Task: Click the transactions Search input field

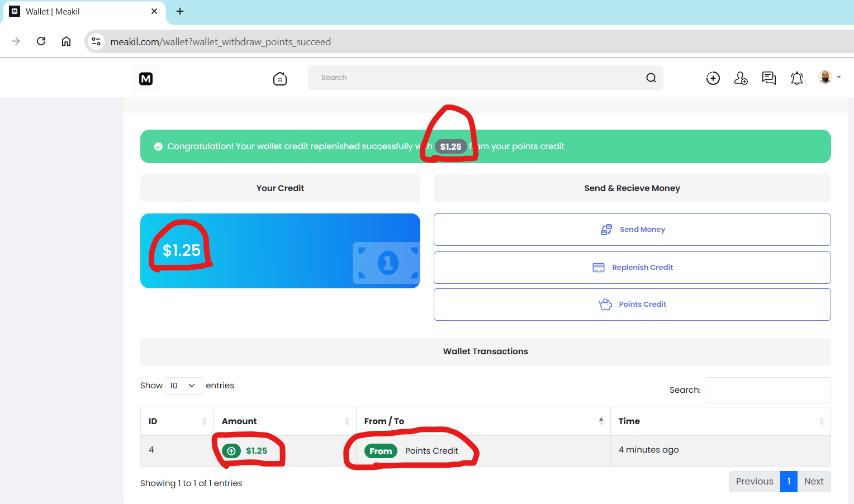Action: coord(767,390)
